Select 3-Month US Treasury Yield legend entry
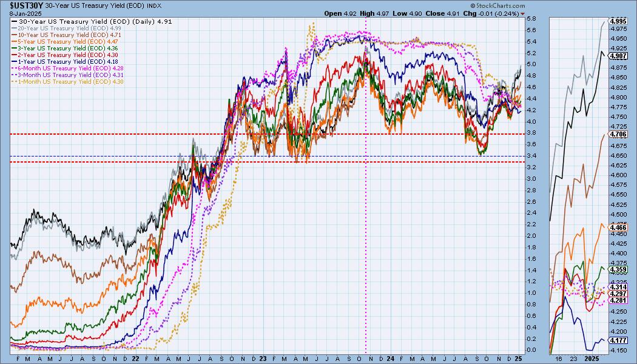 (68, 75)
